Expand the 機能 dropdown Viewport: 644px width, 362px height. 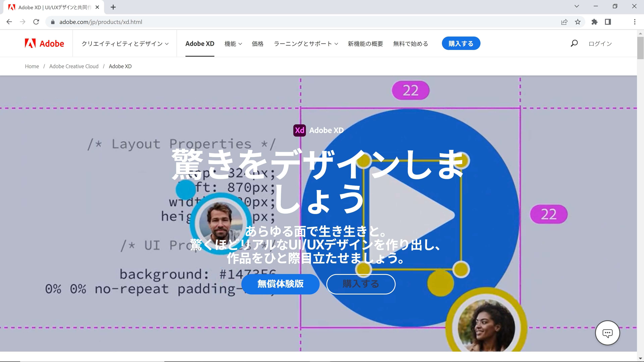[233, 43]
